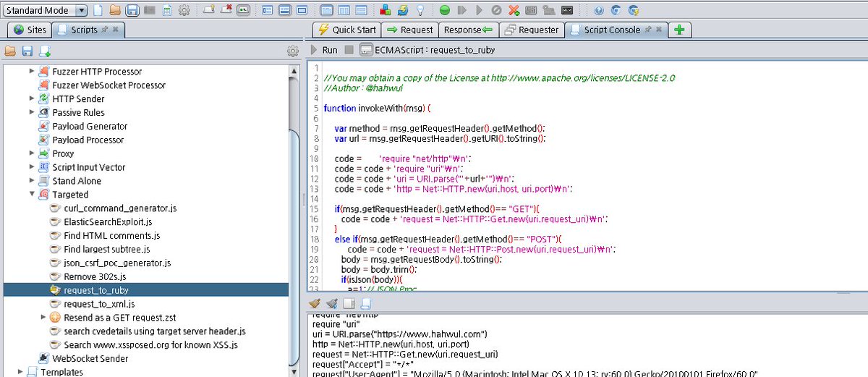Click the green plus add-tab button
The image size is (868, 377).
point(680,30)
